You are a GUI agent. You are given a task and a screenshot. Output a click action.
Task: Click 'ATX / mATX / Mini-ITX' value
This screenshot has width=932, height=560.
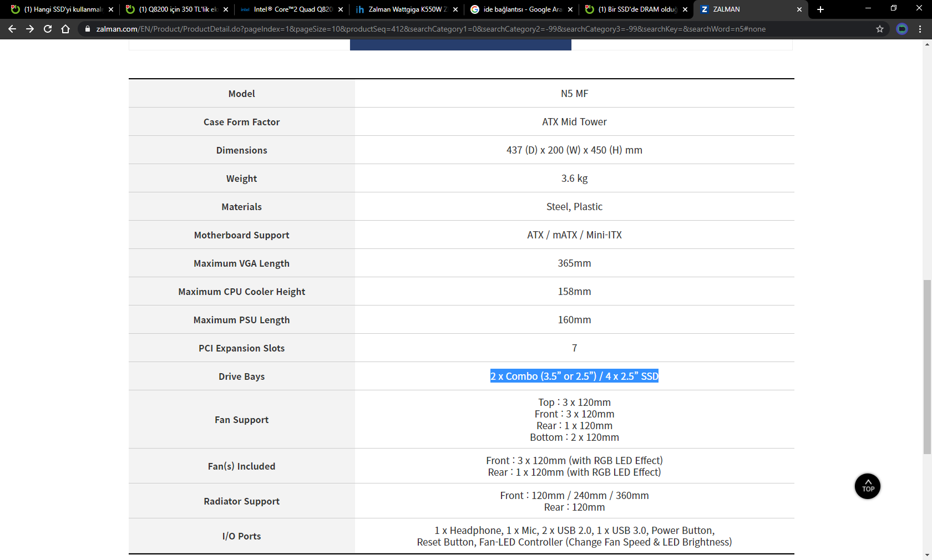tap(574, 235)
